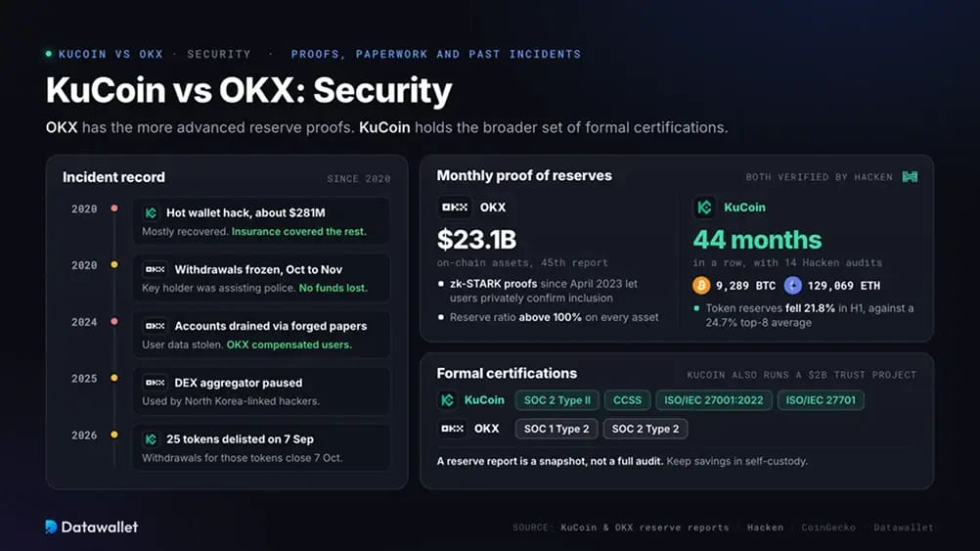The width and height of the screenshot is (980, 551).
Task: Click the purple Ethereum coin icon
Action: pyautogui.click(x=792, y=286)
